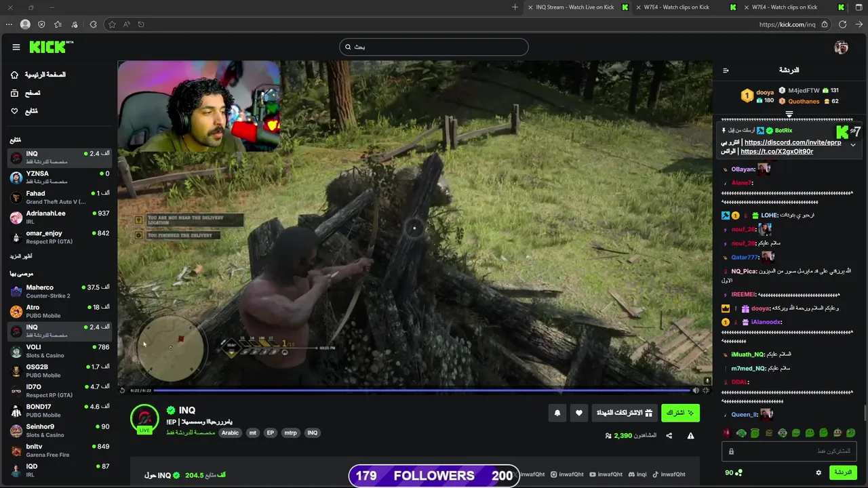This screenshot has width=868, height=488.
Task: Open the TikTok inwafQht social link
Action: point(669,474)
